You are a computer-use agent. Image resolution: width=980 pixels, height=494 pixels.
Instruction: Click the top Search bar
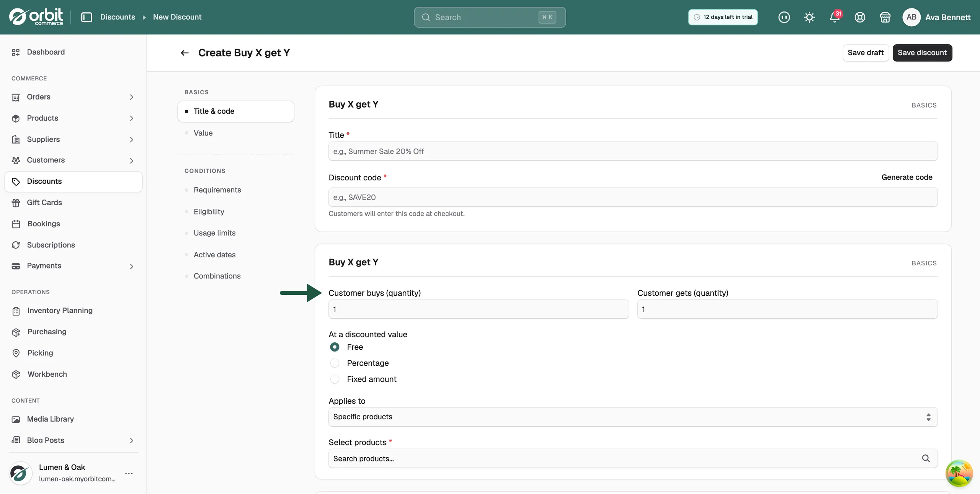[490, 17]
